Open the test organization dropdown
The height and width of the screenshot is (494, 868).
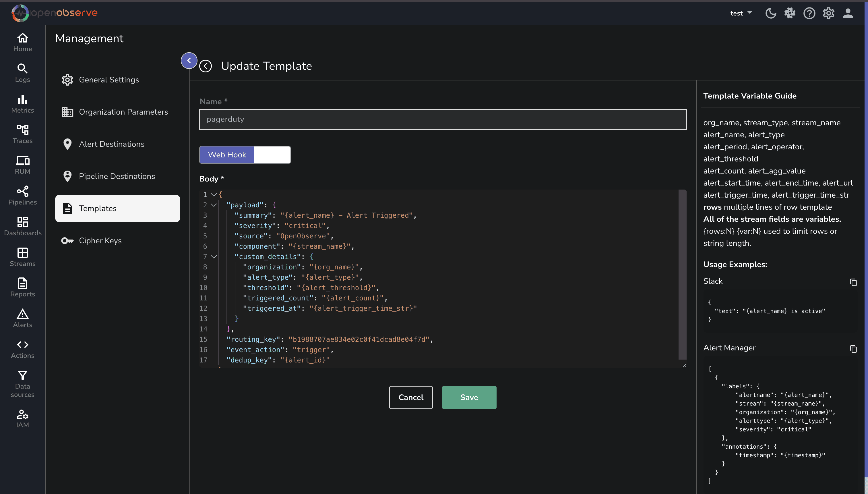tap(741, 13)
